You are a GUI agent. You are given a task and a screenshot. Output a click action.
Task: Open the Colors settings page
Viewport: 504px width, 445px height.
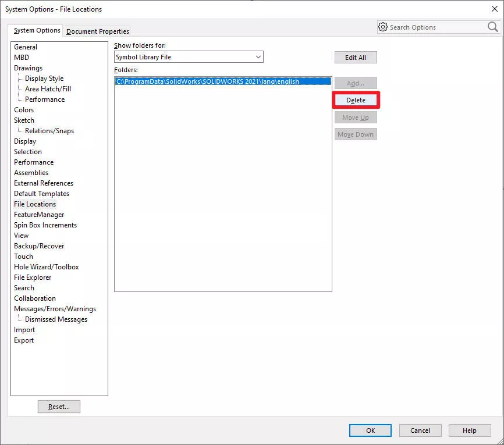pyautogui.click(x=24, y=109)
